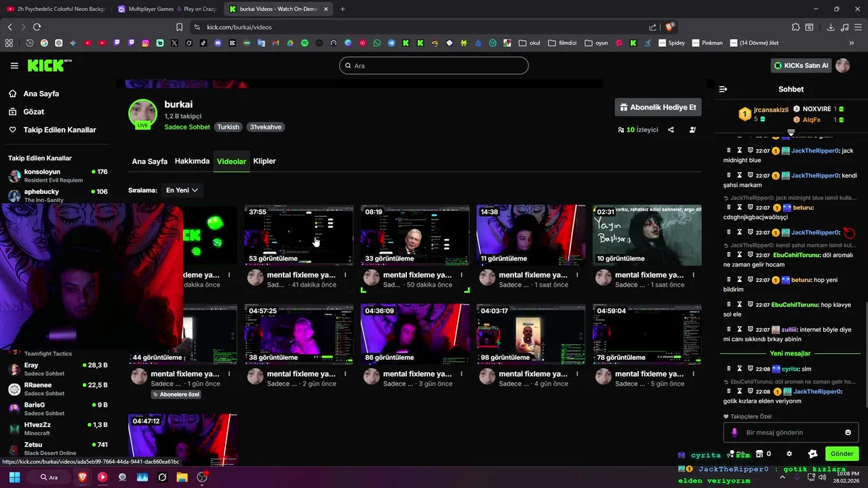The image size is (868, 488).
Task: Click the user follow icon beside share
Action: click(x=692, y=129)
